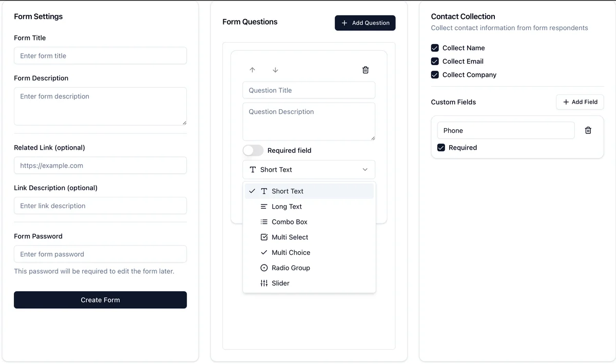Click the Create Form button
The height and width of the screenshot is (364, 616).
(100, 300)
